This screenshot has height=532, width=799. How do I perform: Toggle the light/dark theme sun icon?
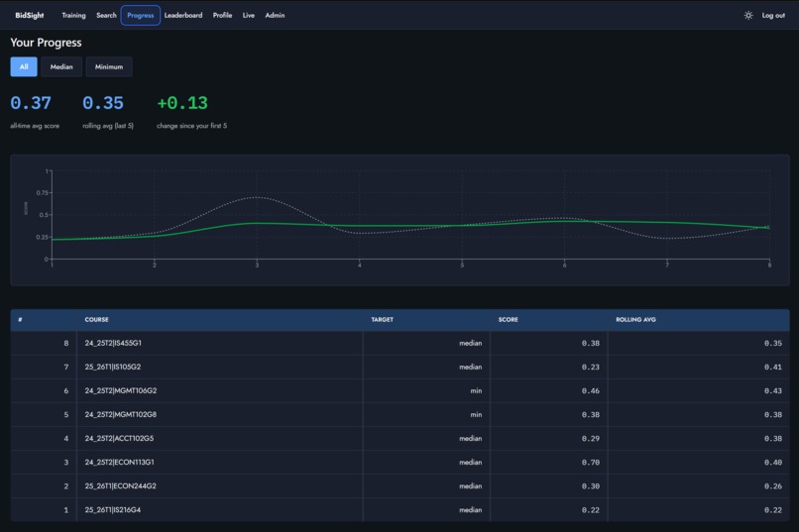click(747, 15)
